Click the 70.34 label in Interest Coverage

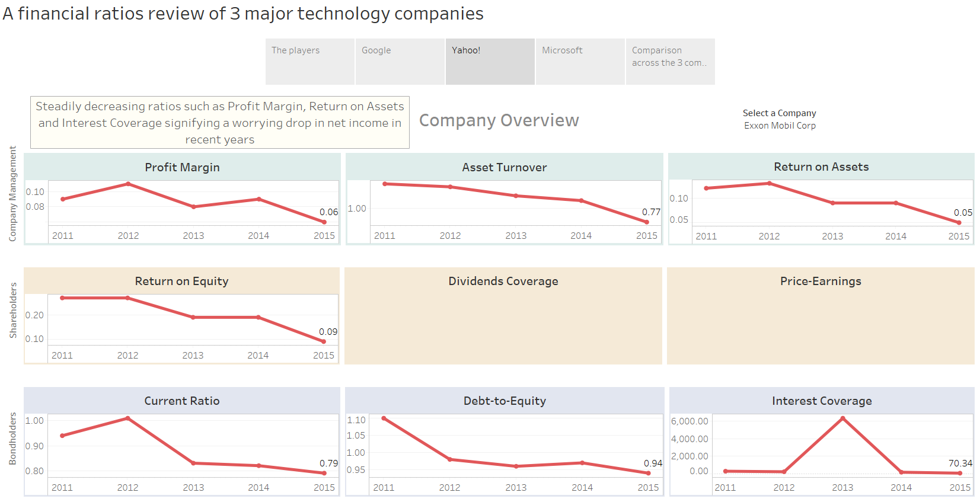pos(960,463)
